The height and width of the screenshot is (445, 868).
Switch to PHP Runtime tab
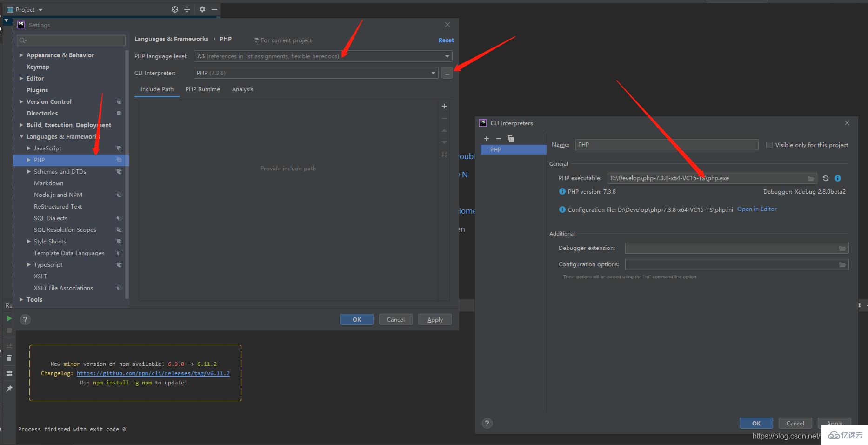tap(203, 89)
